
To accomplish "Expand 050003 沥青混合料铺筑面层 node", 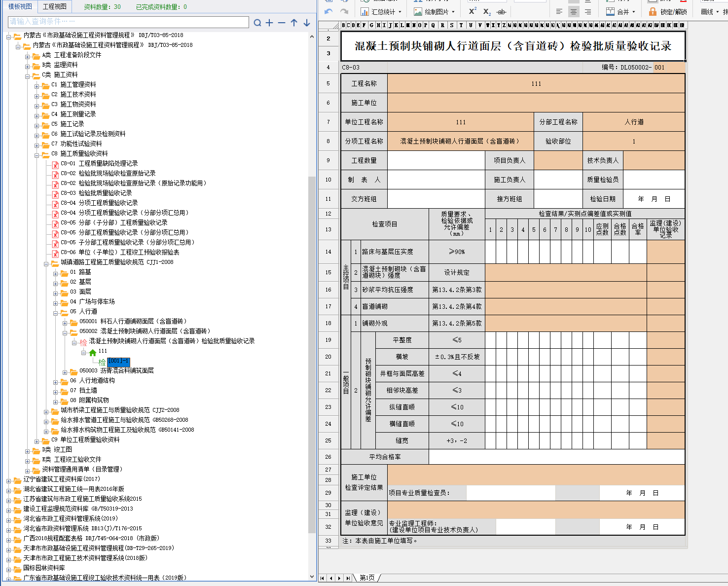I will [65, 372].
